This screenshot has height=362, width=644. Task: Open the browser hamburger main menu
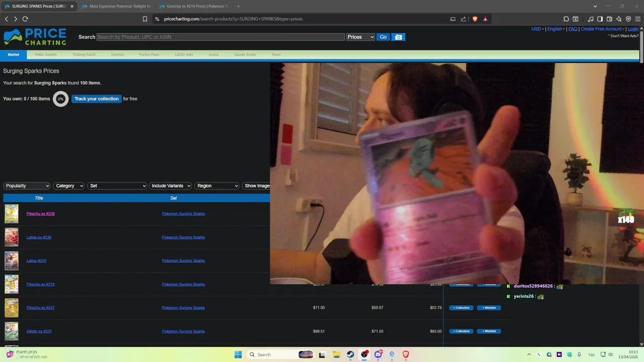coord(637,19)
